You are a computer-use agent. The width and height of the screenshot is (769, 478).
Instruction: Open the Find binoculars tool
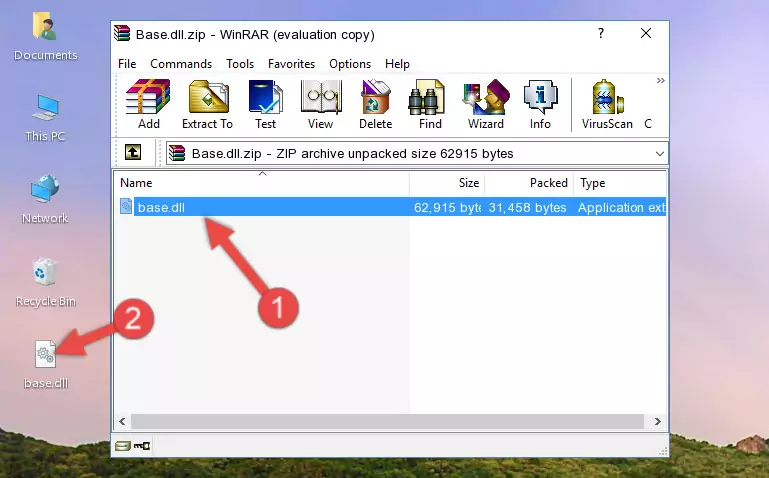430,104
